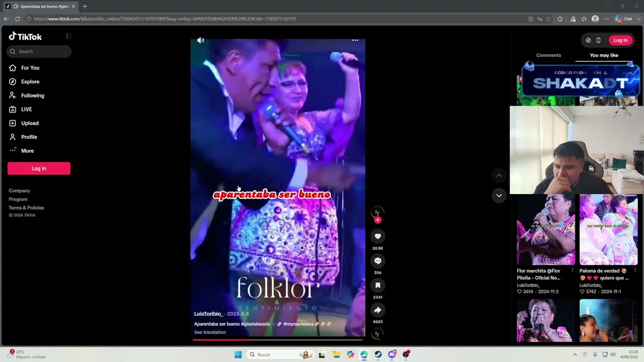Expand the arrow next to Chat
Viewport: 644px width, 362px height.
coord(638,19)
